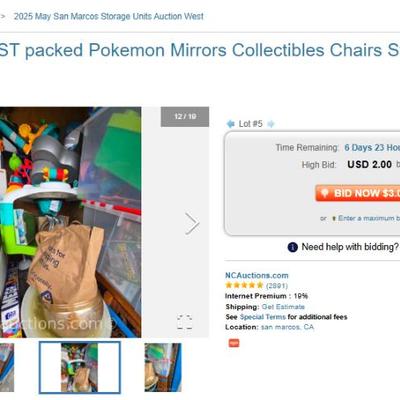Open NCAuctions.com seller page link
This screenshot has height=400, width=400.
click(x=257, y=275)
